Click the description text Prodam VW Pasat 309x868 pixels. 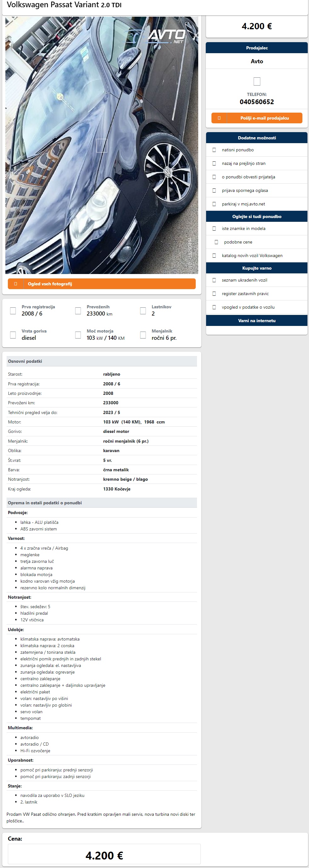(101, 817)
